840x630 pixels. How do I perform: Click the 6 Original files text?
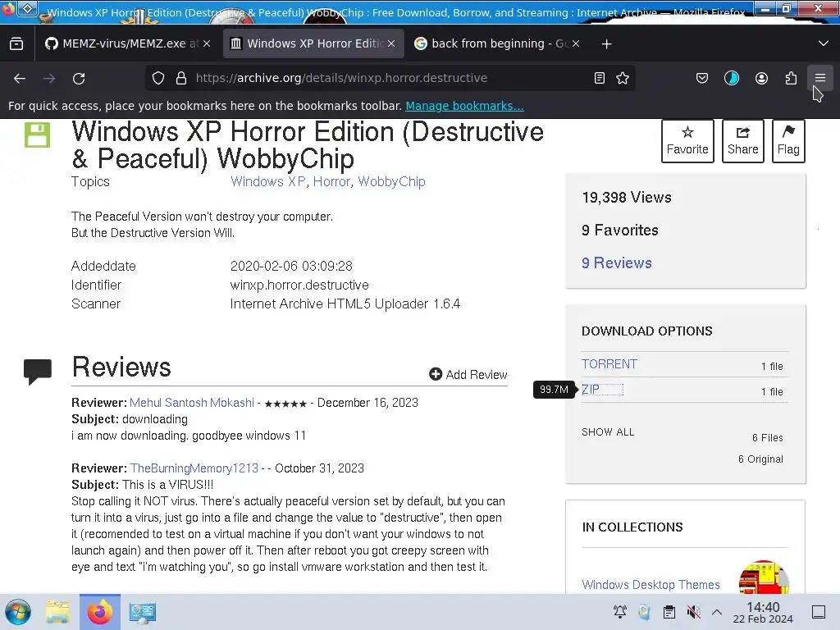point(760,459)
